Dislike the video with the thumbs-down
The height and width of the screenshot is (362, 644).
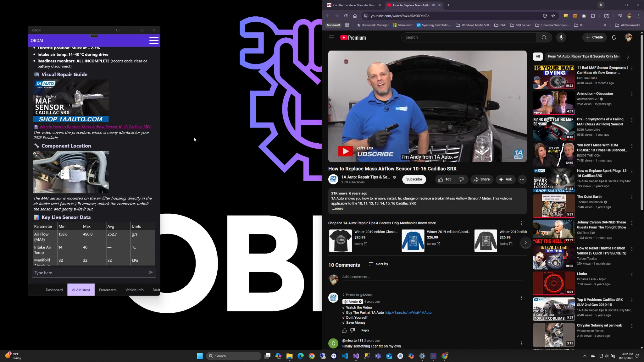(x=461, y=179)
